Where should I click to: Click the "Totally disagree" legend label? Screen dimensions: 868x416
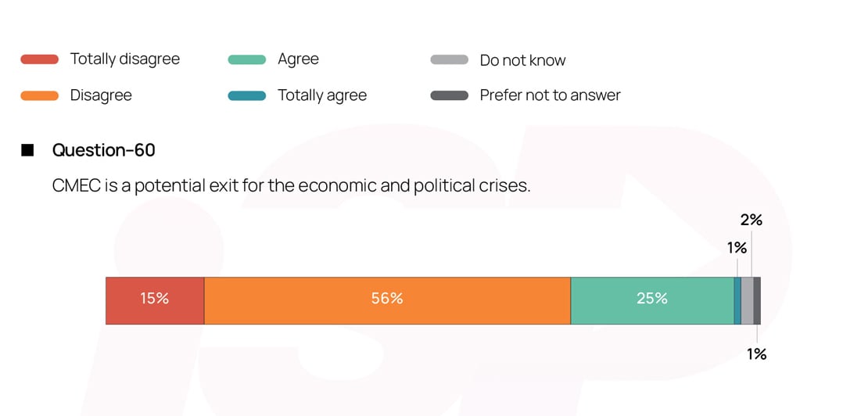coord(125,59)
